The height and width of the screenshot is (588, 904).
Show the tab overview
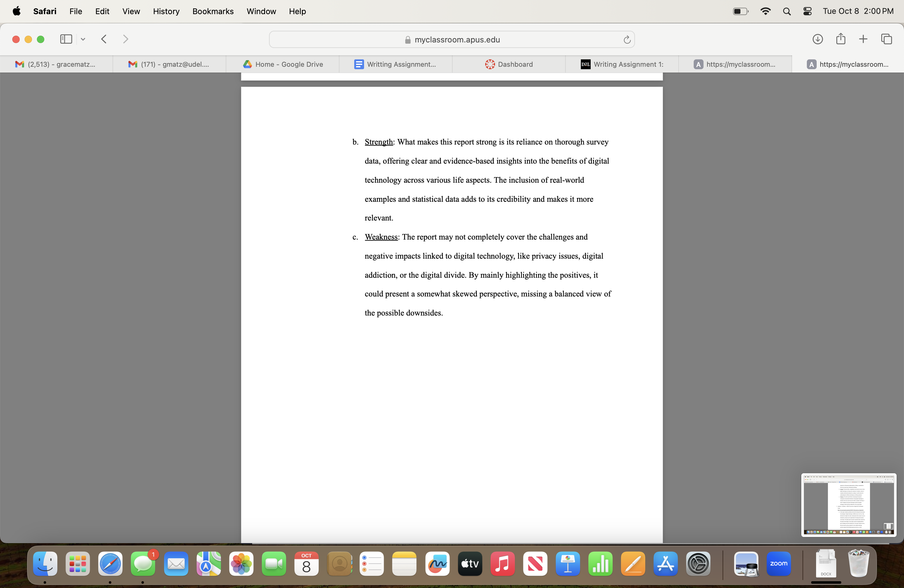coord(886,39)
